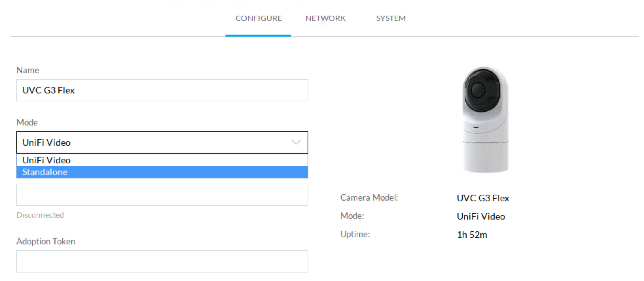Open the SYSTEM tab
Viewport: 644px width, 281px height.
[391, 18]
